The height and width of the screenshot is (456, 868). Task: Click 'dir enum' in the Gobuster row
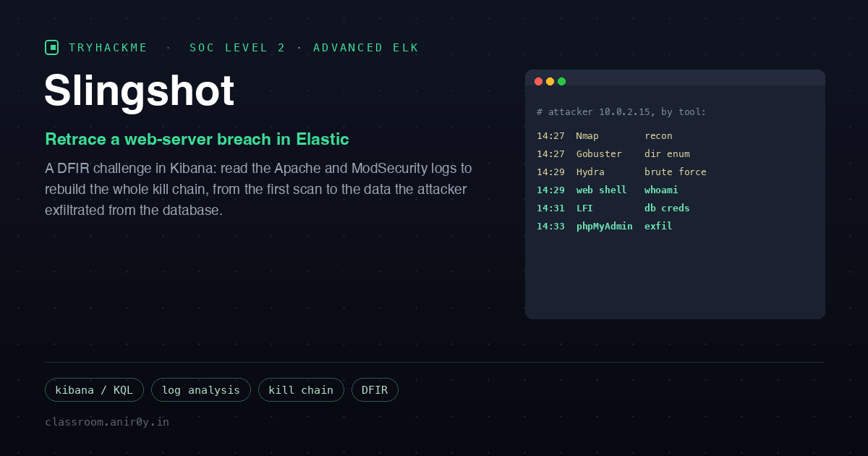[x=667, y=154]
